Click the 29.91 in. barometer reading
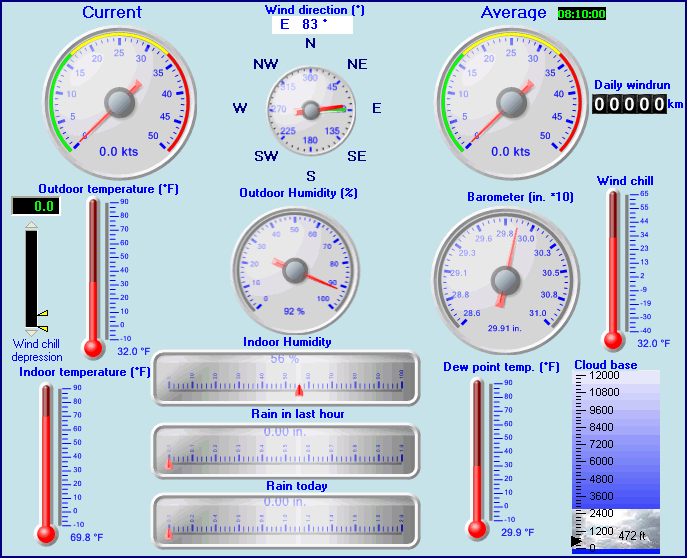The image size is (687, 558). (504, 328)
